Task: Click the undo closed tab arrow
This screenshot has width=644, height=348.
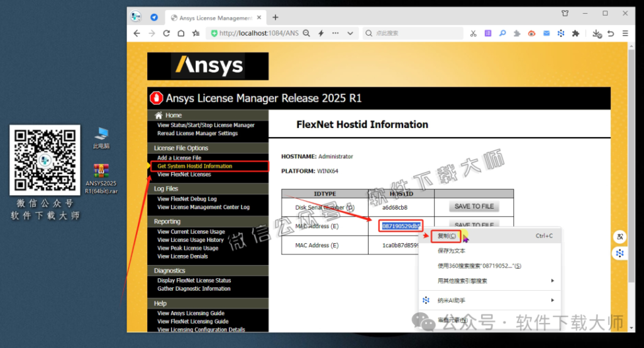Action: pyautogui.click(x=611, y=33)
